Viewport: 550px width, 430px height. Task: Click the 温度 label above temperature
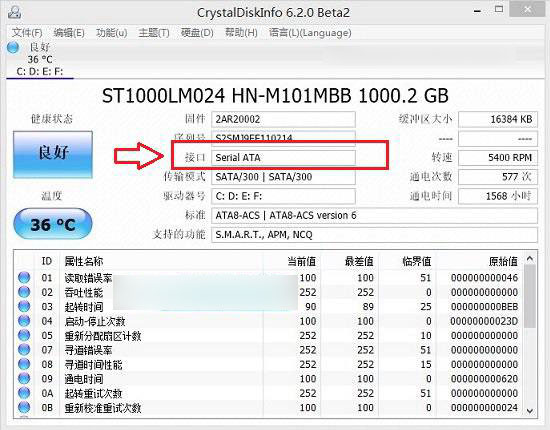click(x=52, y=195)
